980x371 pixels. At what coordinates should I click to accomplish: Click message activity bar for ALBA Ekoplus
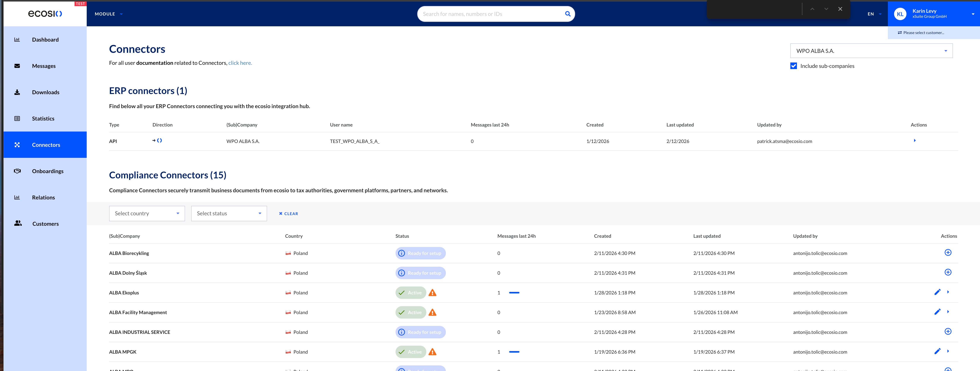[x=514, y=293]
